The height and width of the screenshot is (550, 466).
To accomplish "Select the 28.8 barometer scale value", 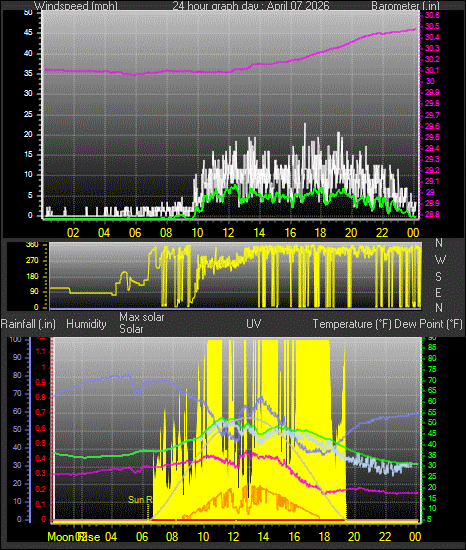I will point(432,214).
